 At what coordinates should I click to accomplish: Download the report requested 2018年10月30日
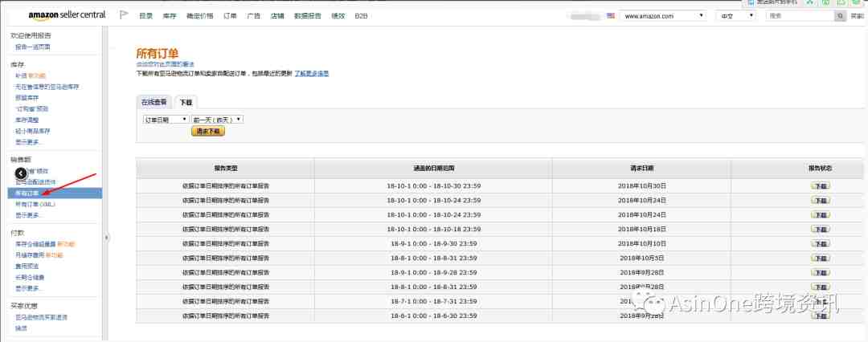tap(821, 186)
